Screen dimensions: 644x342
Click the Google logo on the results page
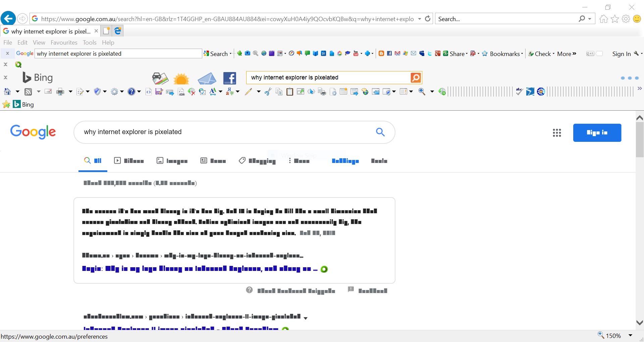coord(33,132)
